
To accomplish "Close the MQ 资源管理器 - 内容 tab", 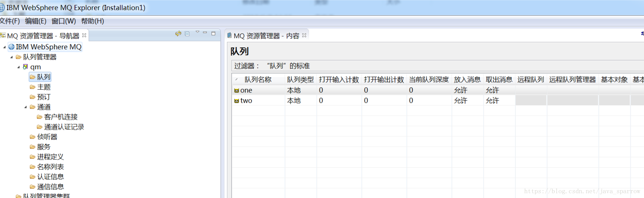I will tap(304, 35).
